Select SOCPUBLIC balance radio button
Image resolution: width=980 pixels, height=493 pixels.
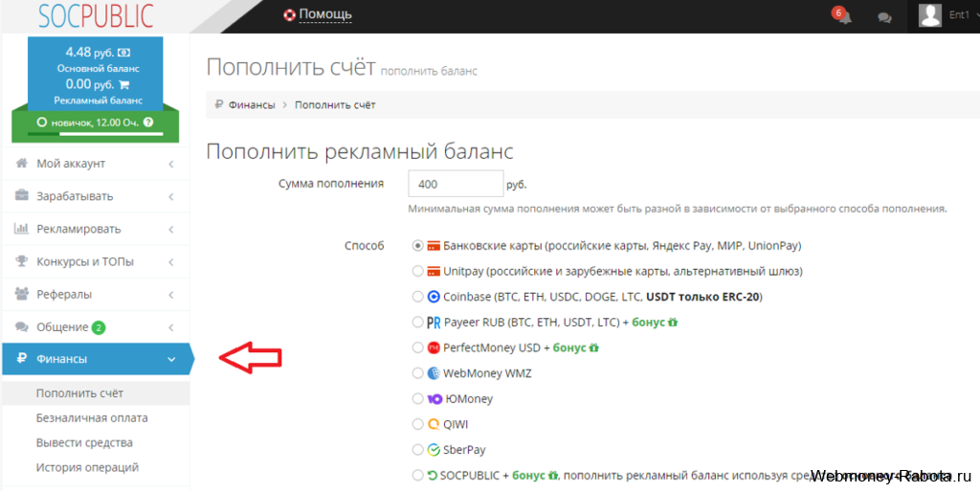click(417, 476)
